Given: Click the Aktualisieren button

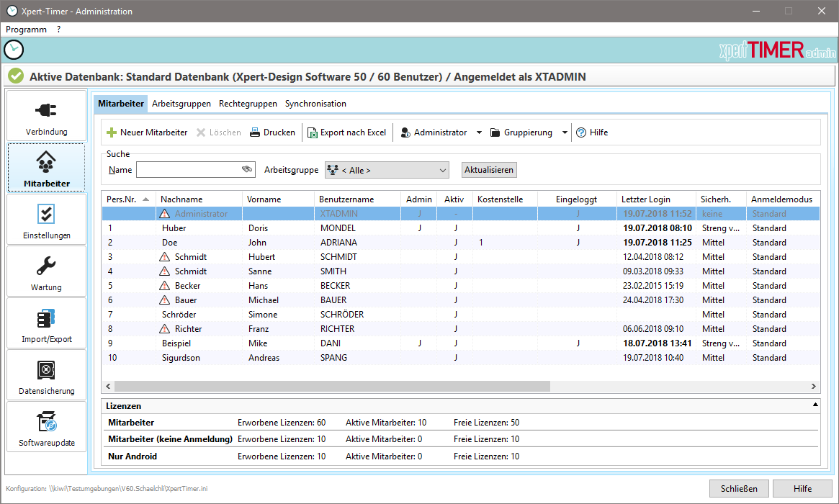Looking at the screenshot, I should tap(489, 170).
